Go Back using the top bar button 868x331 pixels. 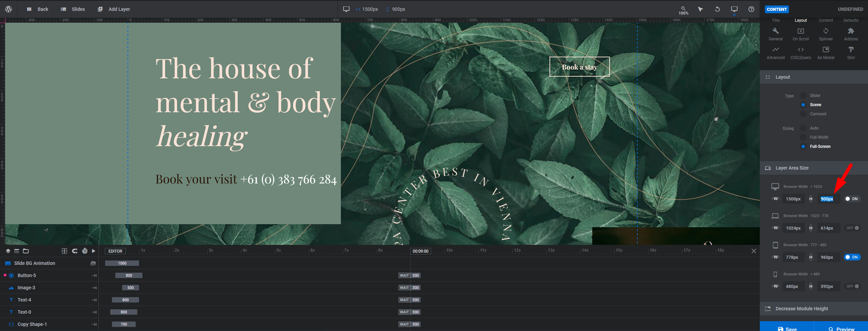coord(38,9)
